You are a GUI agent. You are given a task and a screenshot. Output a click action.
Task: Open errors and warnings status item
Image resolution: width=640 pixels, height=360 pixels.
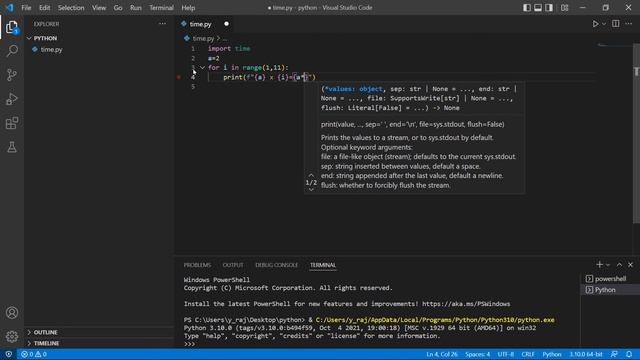34,354
